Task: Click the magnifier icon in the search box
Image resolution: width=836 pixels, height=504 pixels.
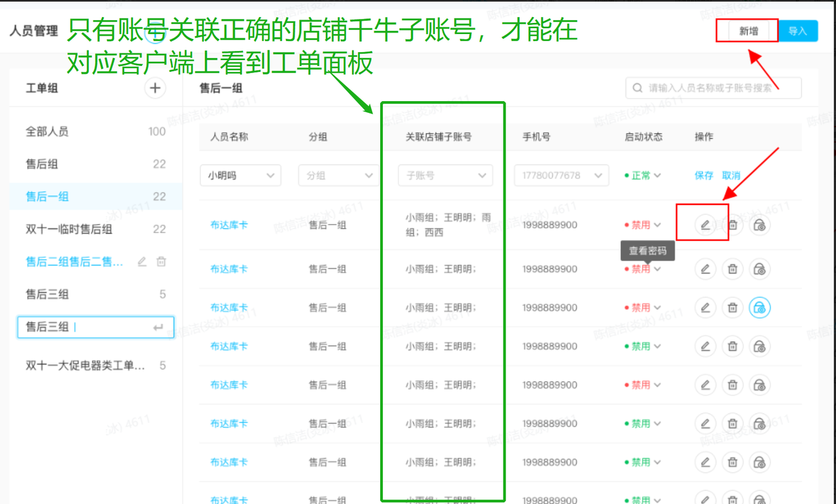Action: (637, 87)
